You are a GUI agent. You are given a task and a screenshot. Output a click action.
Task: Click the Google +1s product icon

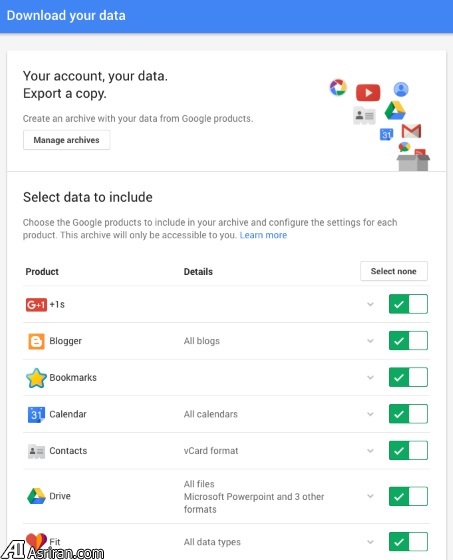tap(36, 305)
